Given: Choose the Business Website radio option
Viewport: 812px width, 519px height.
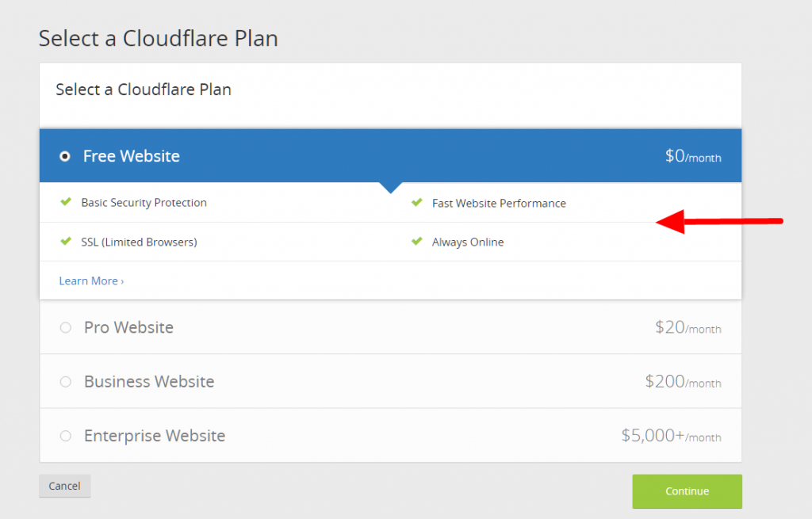Looking at the screenshot, I should click(x=66, y=382).
